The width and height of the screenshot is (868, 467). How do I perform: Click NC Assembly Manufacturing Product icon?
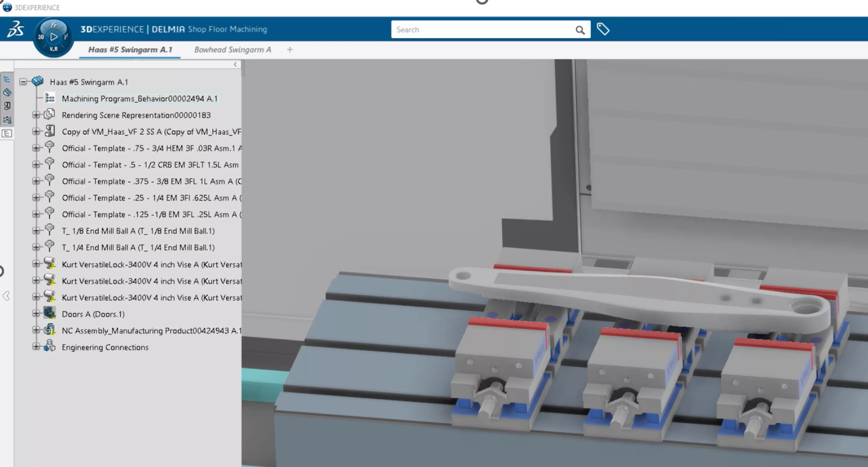[49, 329]
